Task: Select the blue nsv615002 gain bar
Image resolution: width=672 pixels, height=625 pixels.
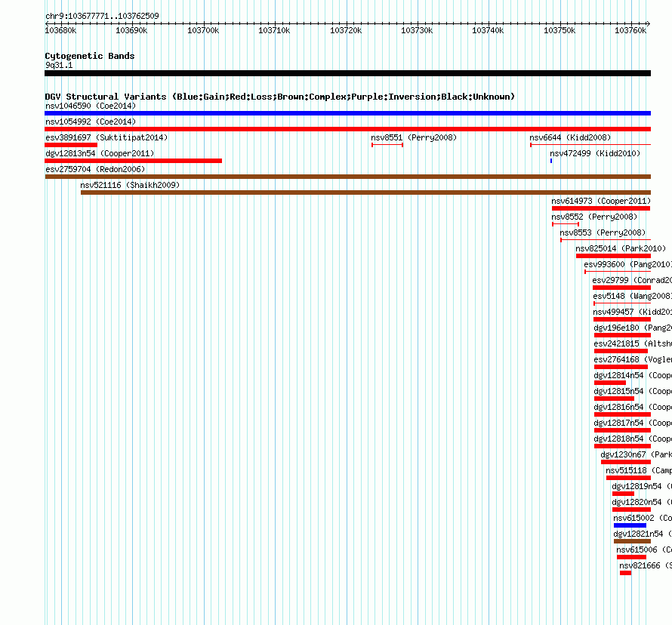Action: (630, 525)
